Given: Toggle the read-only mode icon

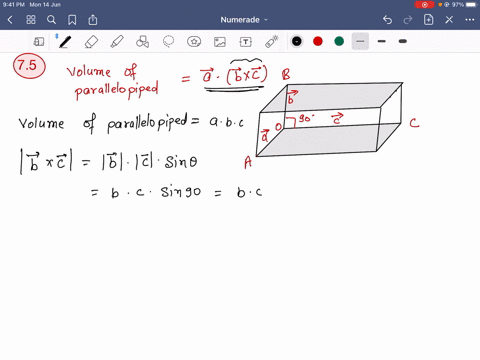Looking at the screenshot, I should [x=39, y=42].
